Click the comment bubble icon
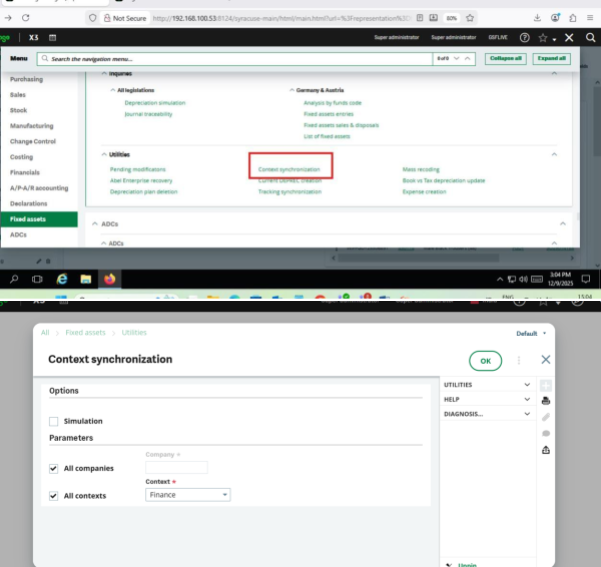 pos(546,433)
